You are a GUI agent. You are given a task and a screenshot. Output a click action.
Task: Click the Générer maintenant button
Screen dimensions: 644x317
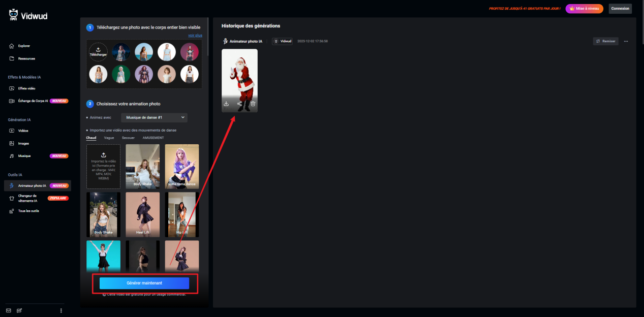(x=144, y=283)
